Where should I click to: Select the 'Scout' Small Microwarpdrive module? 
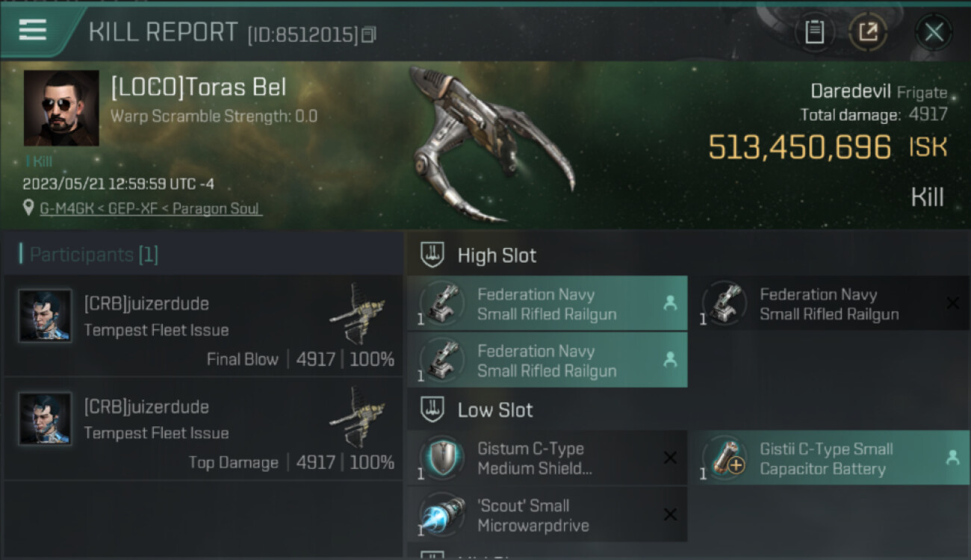547,515
